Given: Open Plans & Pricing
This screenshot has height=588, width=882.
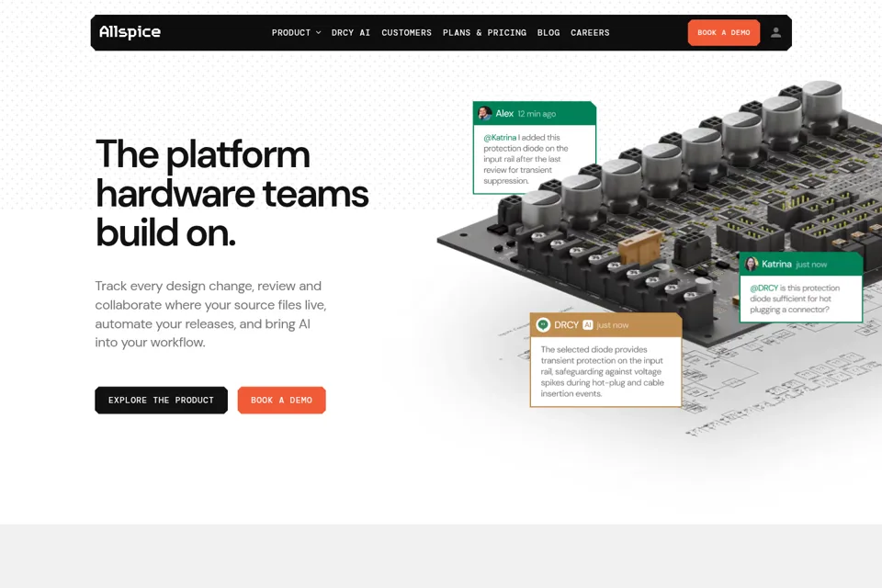Looking at the screenshot, I should point(484,33).
